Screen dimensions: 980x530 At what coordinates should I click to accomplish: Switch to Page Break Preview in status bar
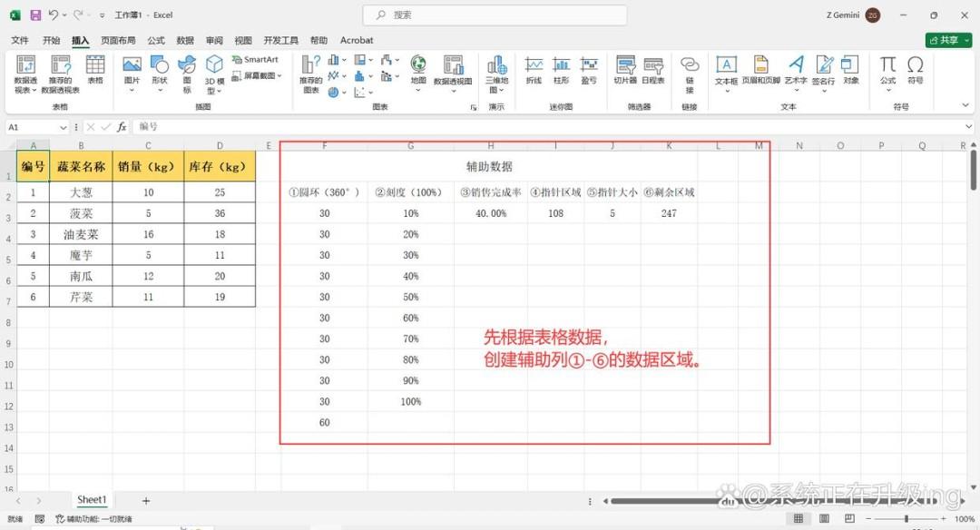(x=849, y=519)
